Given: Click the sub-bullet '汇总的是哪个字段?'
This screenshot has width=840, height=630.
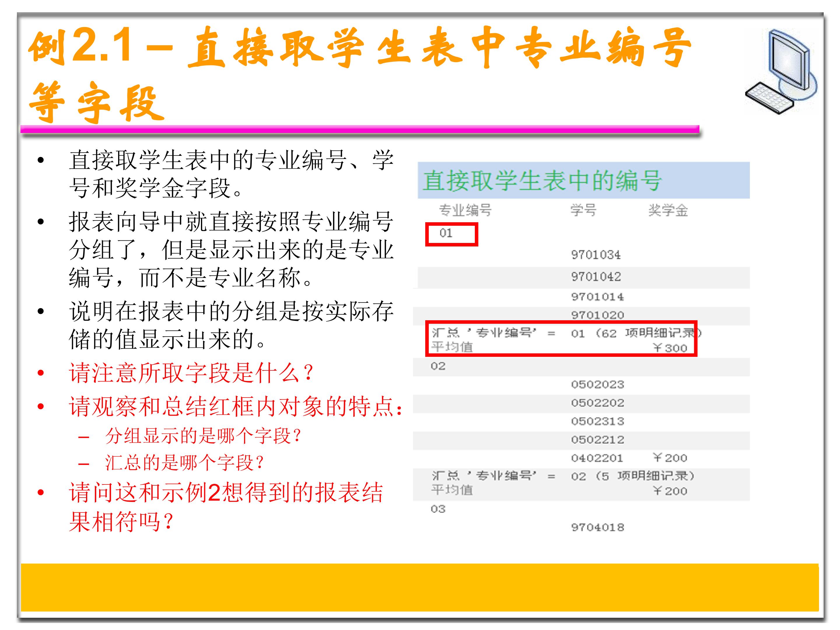Looking at the screenshot, I should tap(185, 463).
